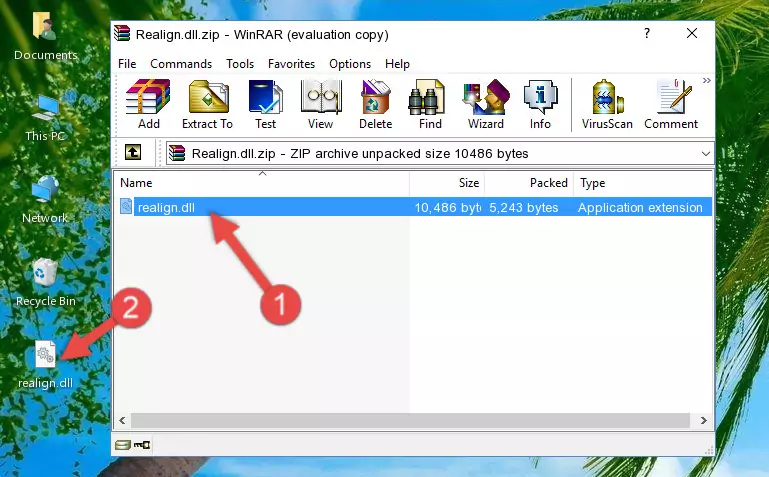Expand the toolbar overflow chevron
Screen dimensions: 769x477
click(706, 80)
